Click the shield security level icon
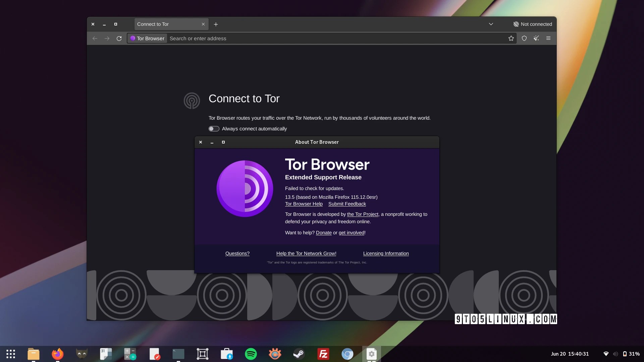This screenshot has width=644, height=362. coord(524,38)
